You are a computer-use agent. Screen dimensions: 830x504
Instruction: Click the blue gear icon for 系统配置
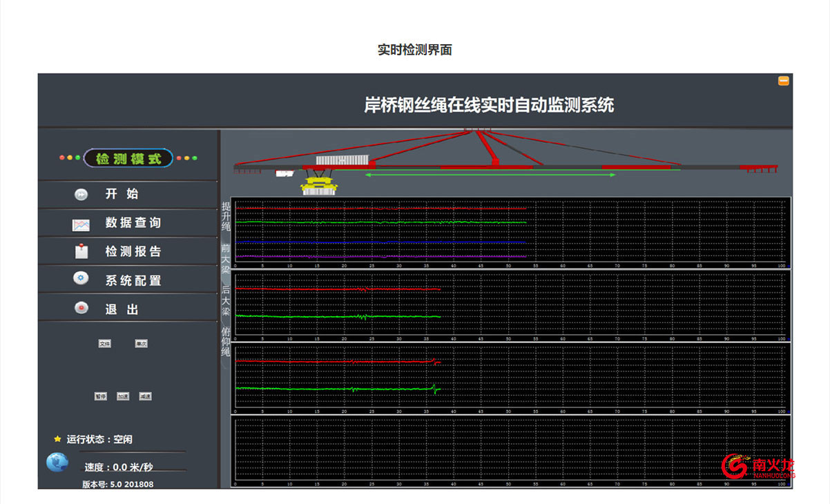pos(81,279)
